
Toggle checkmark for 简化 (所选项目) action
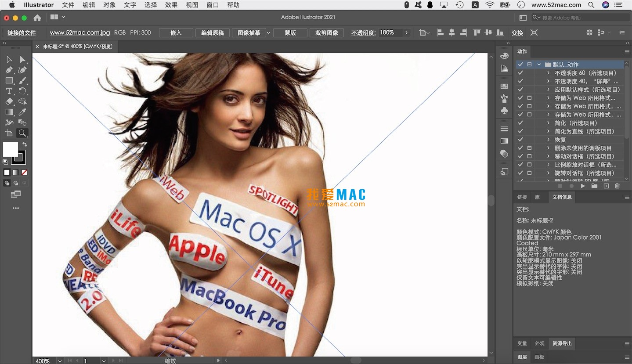(x=520, y=123)
